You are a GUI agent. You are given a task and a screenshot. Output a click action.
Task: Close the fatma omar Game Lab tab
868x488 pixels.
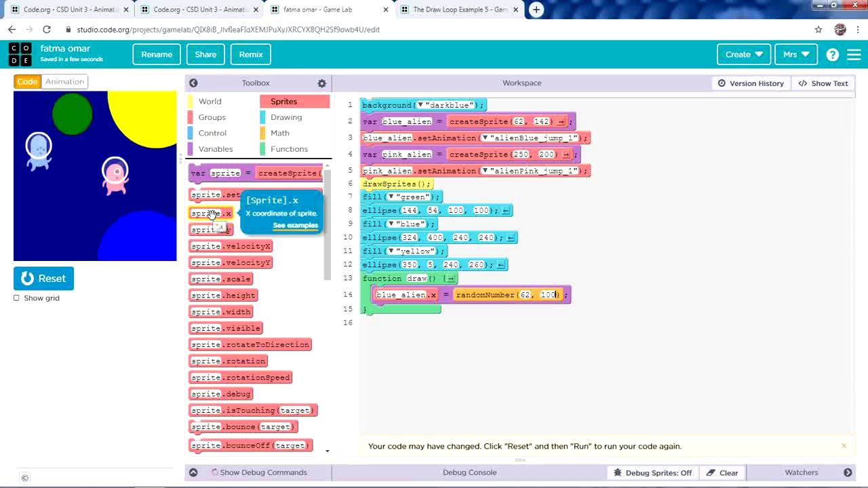[x=385, y=9]
